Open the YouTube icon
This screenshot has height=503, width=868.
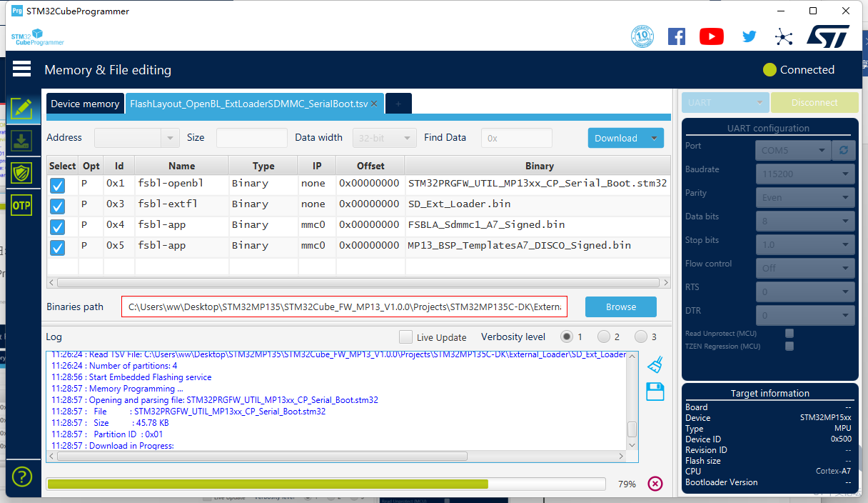(712, 36)
